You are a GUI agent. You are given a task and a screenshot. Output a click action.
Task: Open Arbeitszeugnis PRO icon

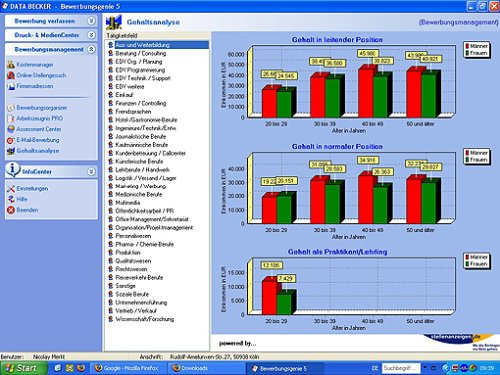point(11,118)
